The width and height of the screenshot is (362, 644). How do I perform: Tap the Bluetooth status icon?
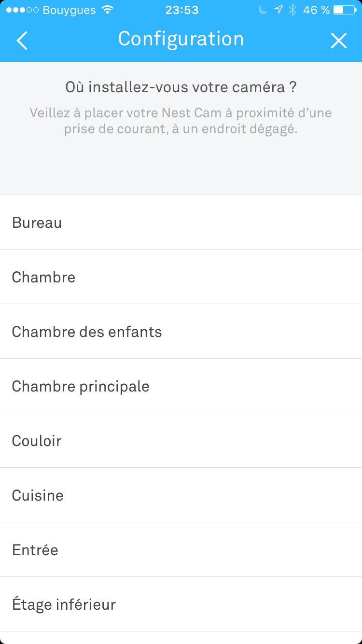292,10
